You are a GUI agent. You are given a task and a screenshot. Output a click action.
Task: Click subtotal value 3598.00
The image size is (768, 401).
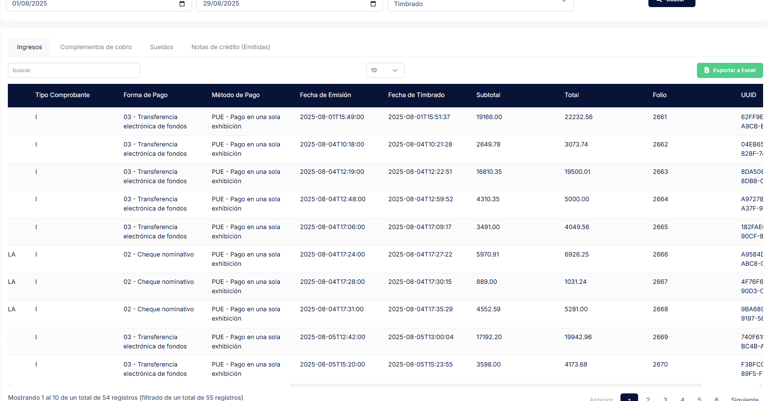[x=488, y=365]
